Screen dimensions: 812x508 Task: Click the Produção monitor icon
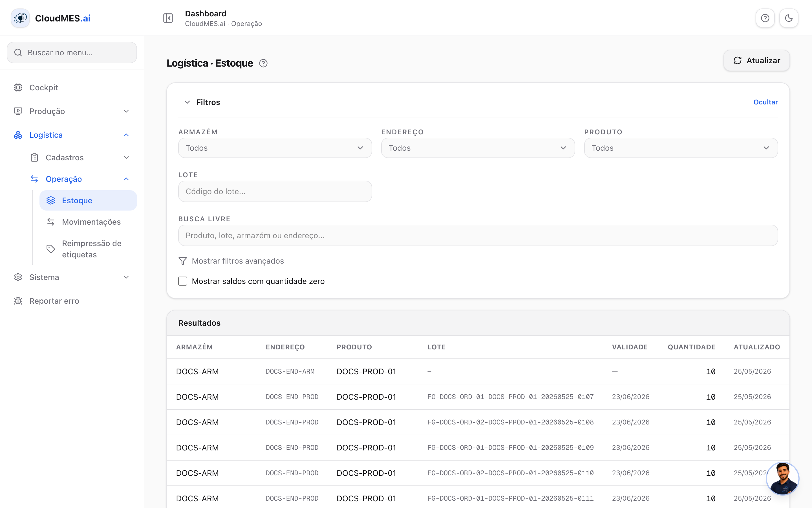click(x=18, y=111)
